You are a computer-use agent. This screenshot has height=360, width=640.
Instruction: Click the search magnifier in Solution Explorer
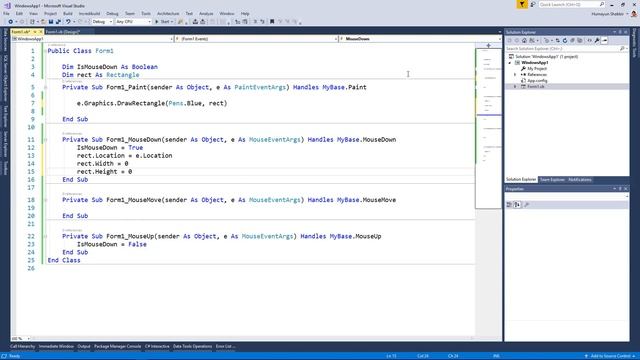click(622, 49)
